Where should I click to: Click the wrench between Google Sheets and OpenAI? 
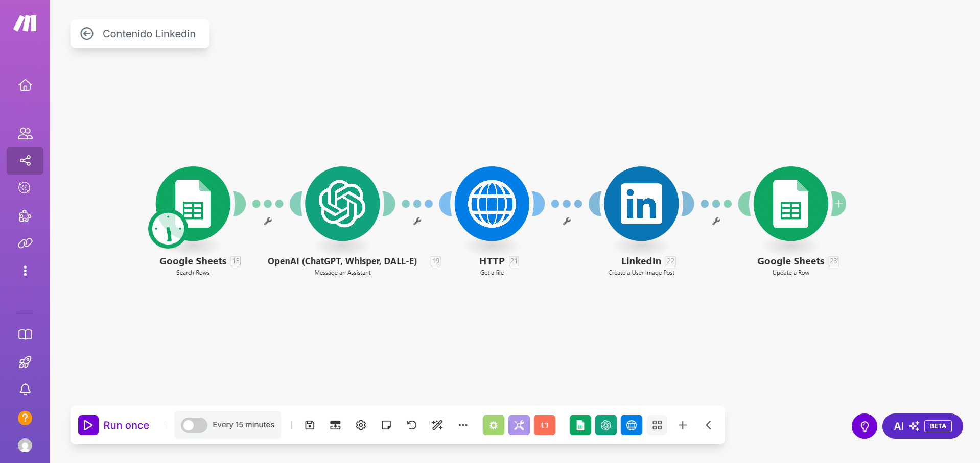tap(268, 221)
